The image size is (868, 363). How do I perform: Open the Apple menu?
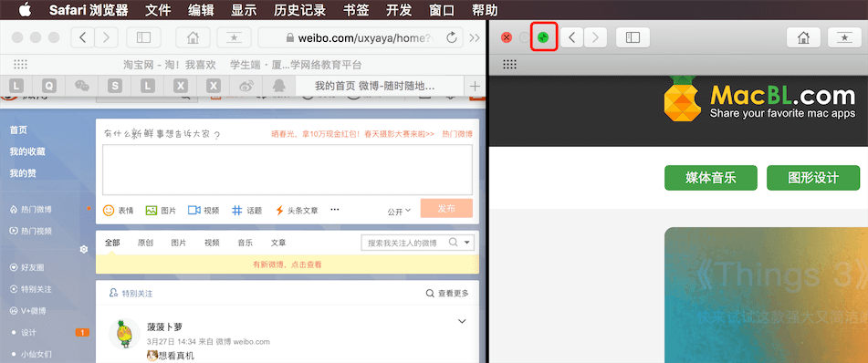coord(26,10)
